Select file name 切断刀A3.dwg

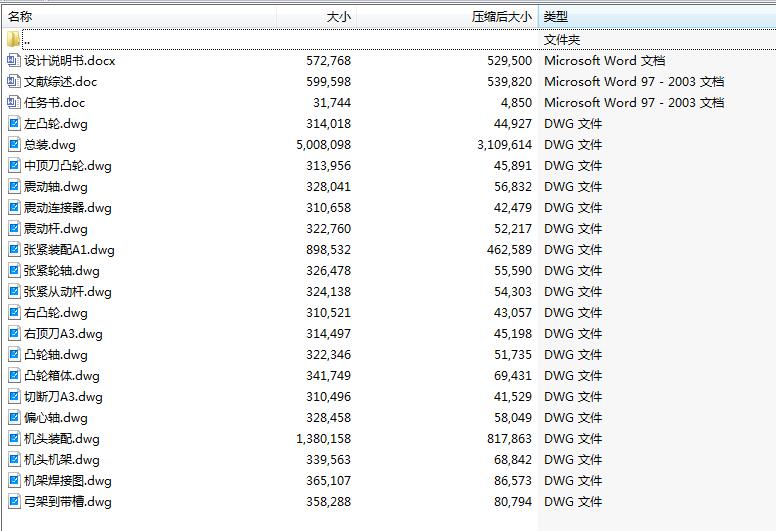click(x=63, y=397)
